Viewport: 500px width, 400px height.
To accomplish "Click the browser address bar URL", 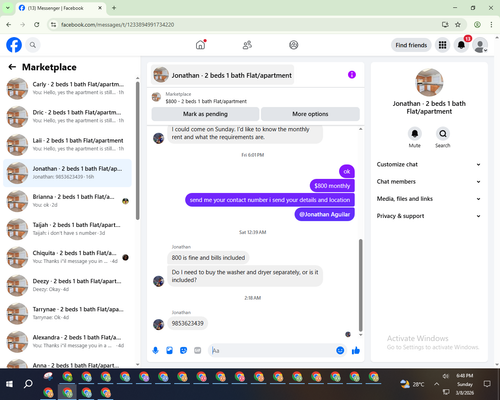I will 117,25.
